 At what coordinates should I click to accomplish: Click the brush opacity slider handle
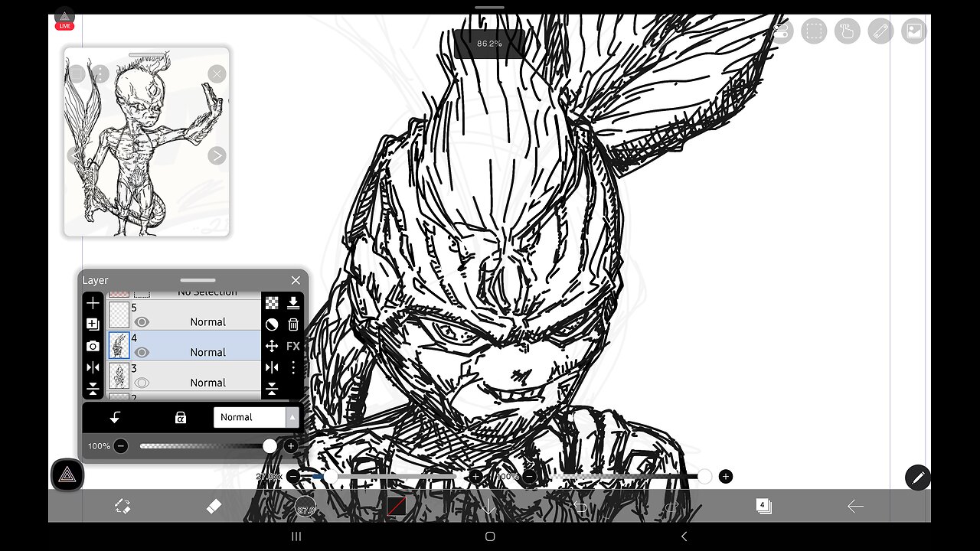click(x=704, y=477)
